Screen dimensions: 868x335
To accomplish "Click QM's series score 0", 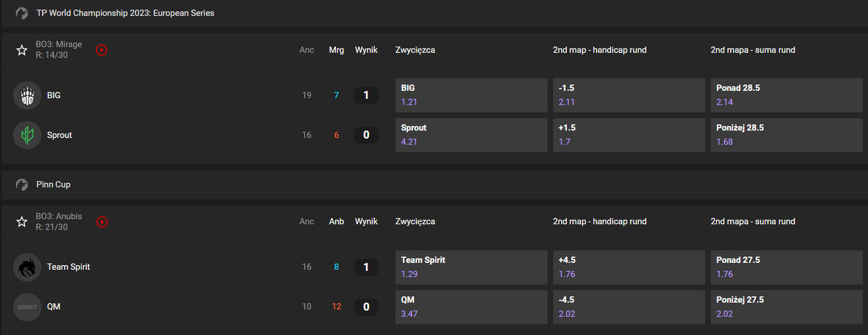I will [x=366, y=307].
